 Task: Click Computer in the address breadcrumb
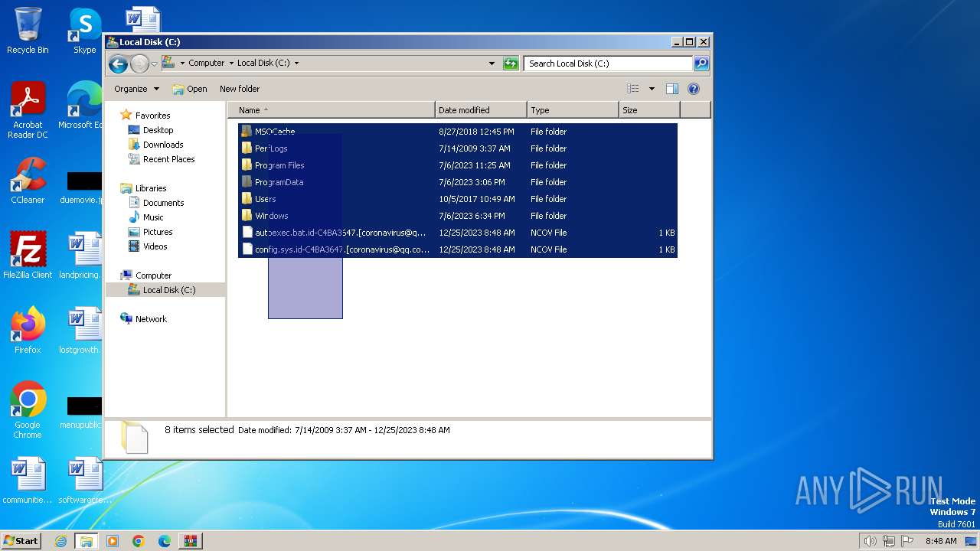[x=206, y=64]
